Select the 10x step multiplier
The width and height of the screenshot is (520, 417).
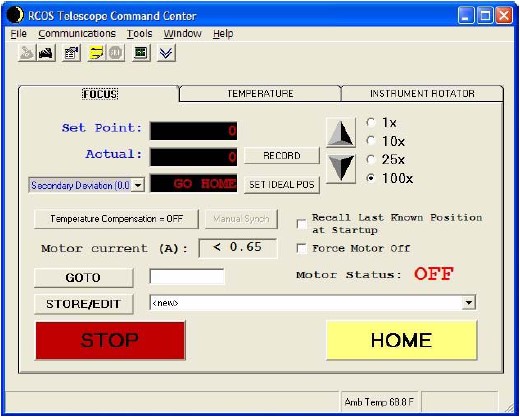371,141
